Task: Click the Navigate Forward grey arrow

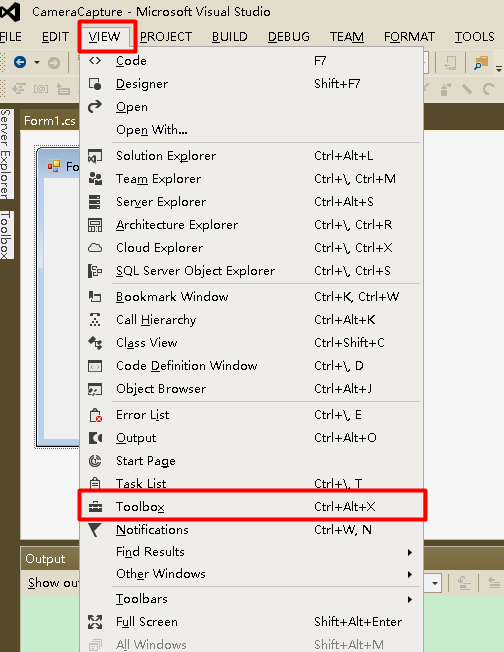Action: pyautogui.click(x=54, y=63)
